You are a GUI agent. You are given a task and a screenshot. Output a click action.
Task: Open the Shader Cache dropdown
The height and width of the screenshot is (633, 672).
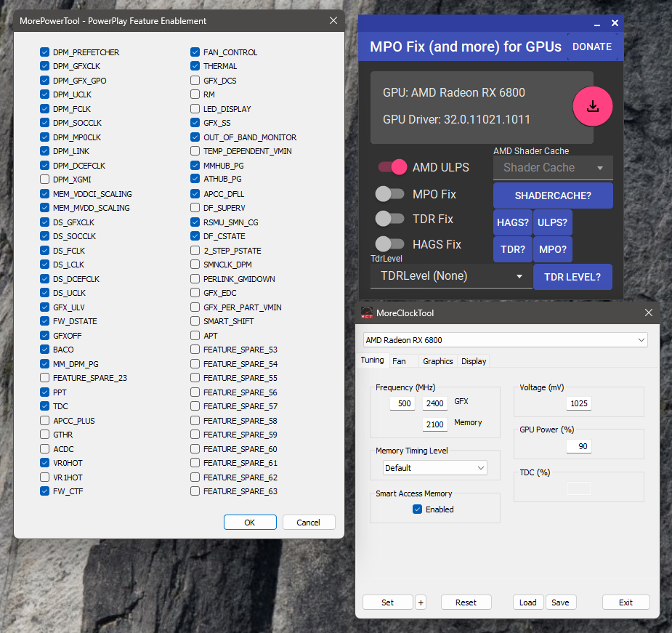pos(553,168)
